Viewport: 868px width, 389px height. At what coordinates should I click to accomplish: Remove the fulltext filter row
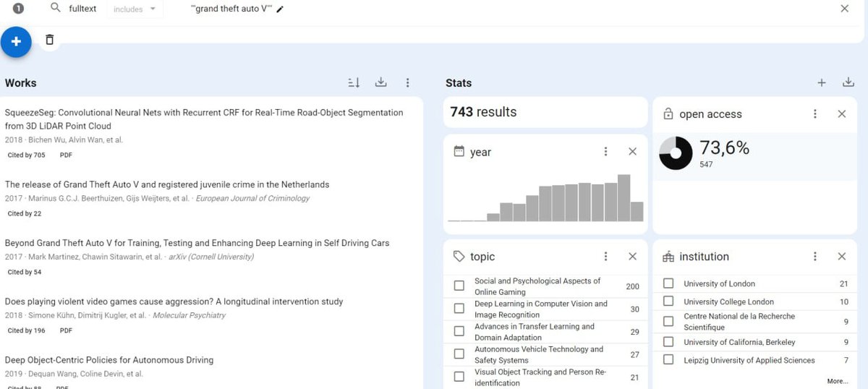point(844,9)
